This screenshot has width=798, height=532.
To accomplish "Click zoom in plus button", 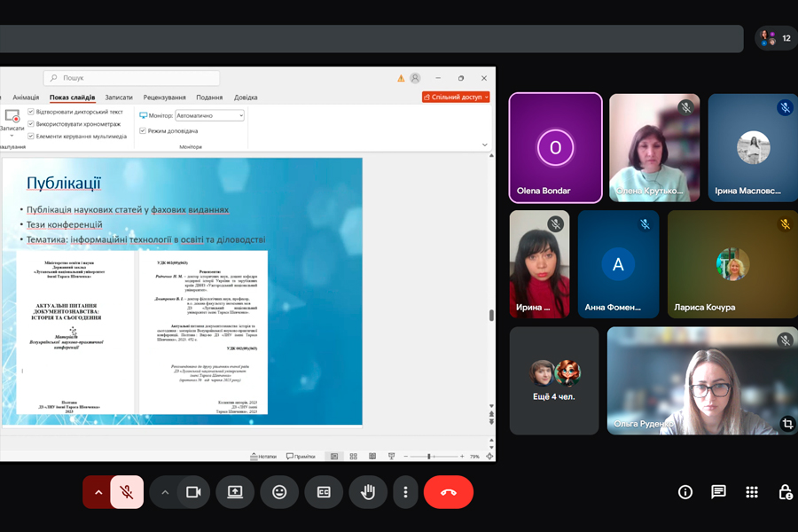I will coord(462,456).
